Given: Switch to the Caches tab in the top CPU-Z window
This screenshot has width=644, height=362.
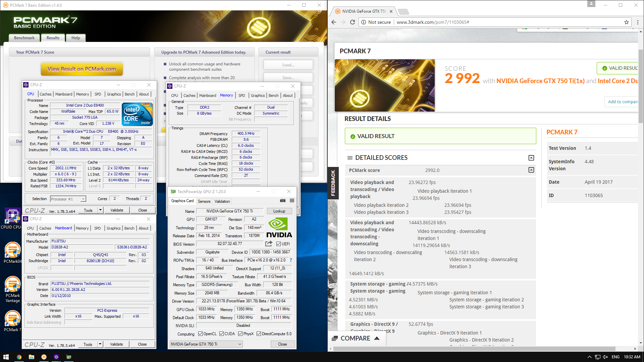Looking at the screenshot, I should pyautogui.click(x=46, y=94).
